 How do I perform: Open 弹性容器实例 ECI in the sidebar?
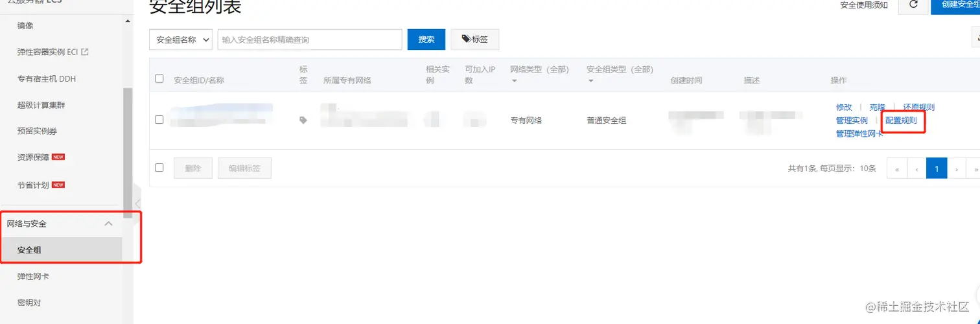[x=47, y=52]
